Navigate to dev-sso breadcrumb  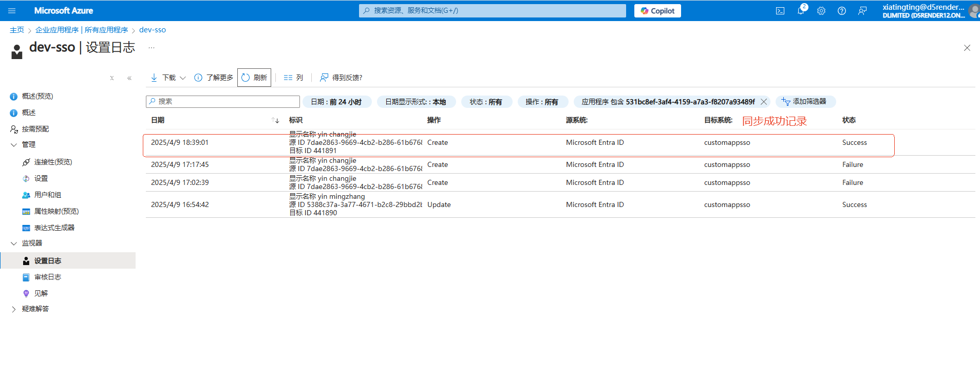click(153, 30)
